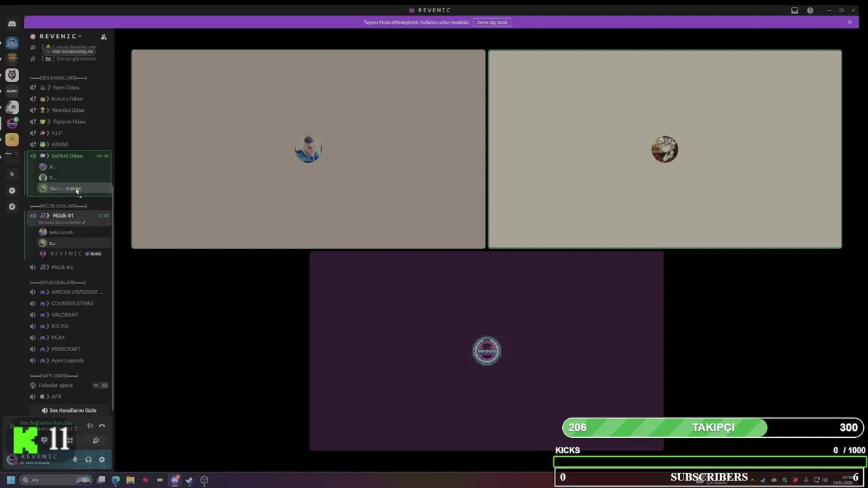Viewport: 868px width, 488px height.
Task: Click the invite people icon beside REVENIC
Action: click(x=104, y=37)
